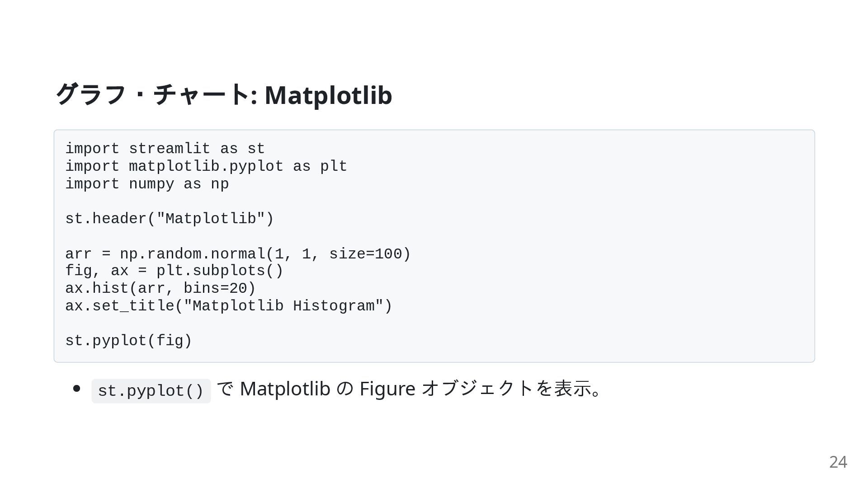Click the bullet point marker
868x488 pixels.
tap(76, 389)
